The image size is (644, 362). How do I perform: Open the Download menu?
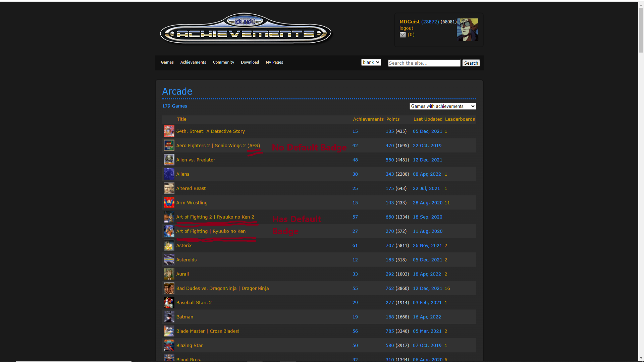[250, 62]
